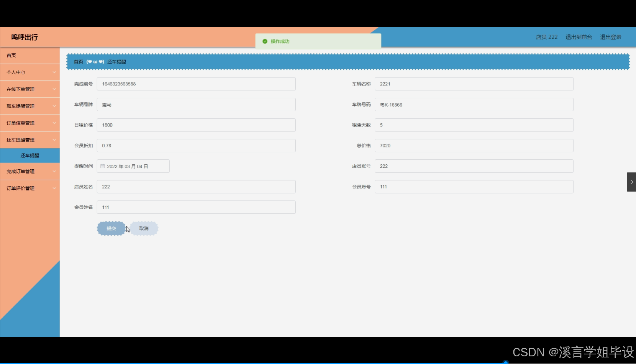
Task: Open 在线下单管理 sidebar menu
Action: [30, 89]
